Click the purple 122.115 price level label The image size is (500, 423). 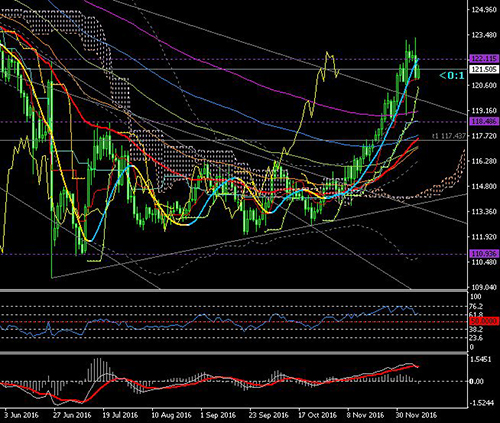pyautogui.click(x=484, y=59)
